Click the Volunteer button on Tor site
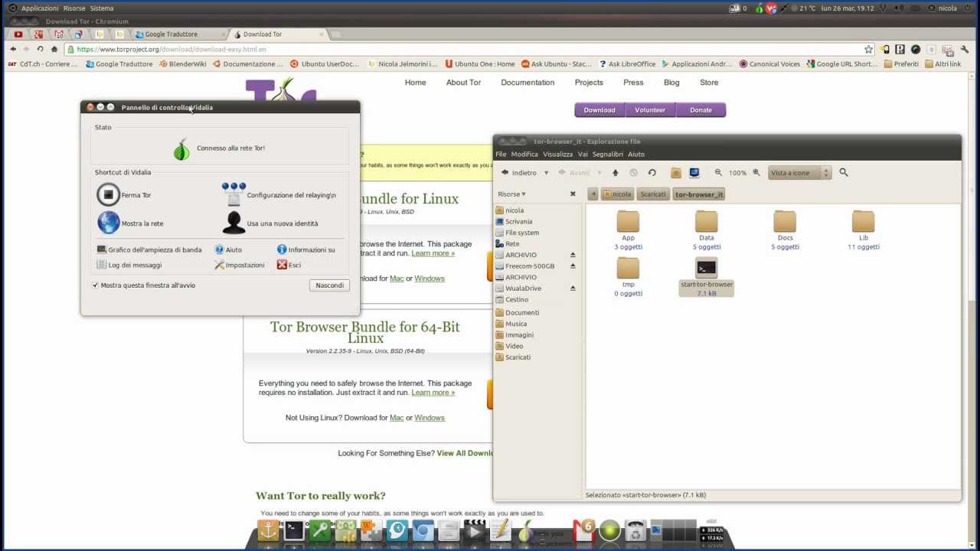Viewport: 980px width, 551px height. 650,110
